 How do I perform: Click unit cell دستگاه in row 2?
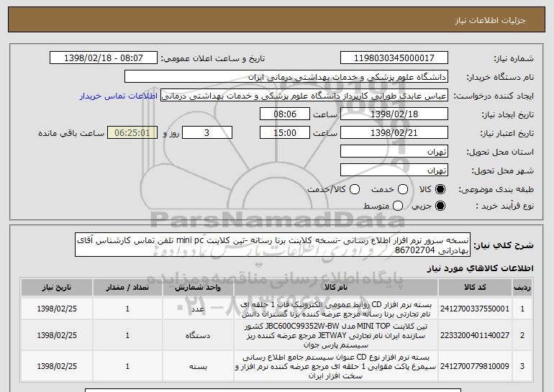198,335
